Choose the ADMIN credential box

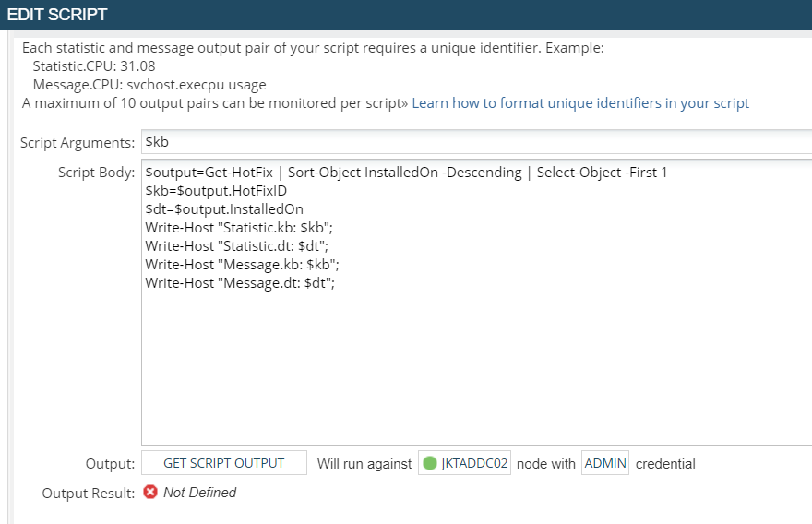pyautogui.click(x=605, y=463)
